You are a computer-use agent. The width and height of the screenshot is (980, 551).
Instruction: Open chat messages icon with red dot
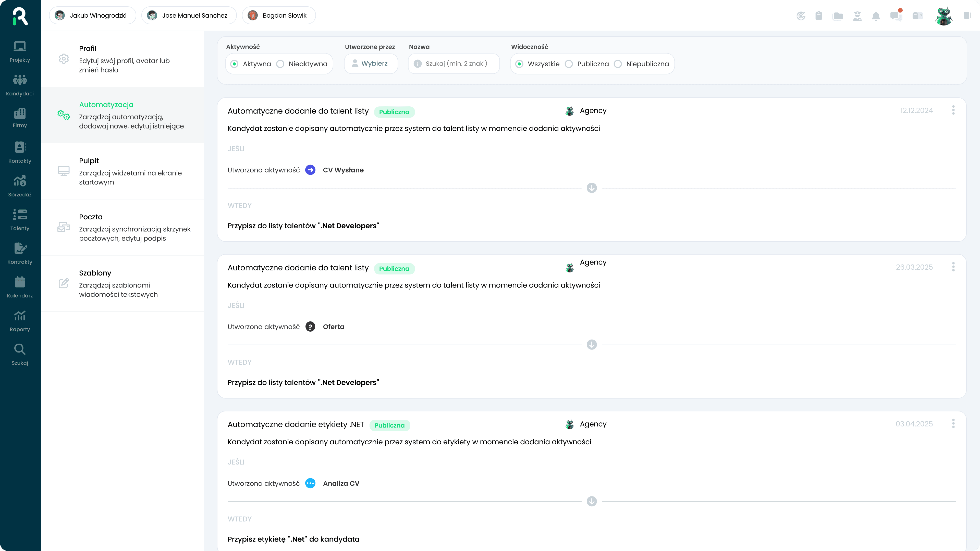pos(896,16)
